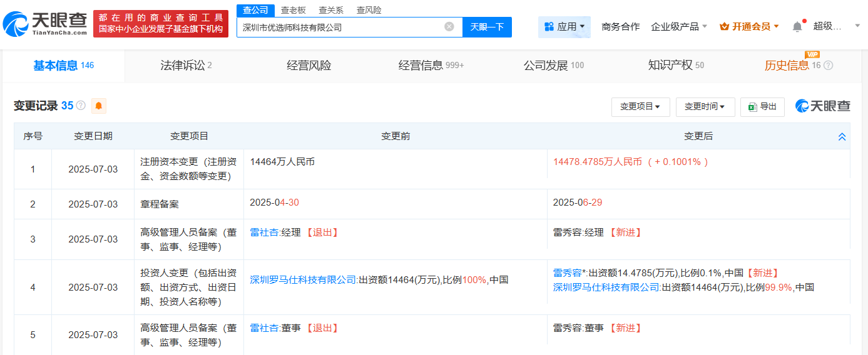Click the 商务合作 link

[x=620, y=26]
